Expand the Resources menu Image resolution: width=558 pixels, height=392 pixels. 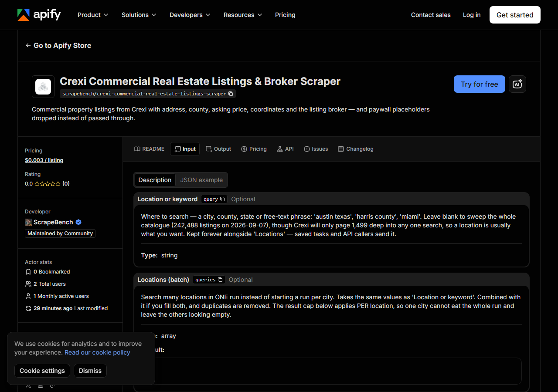click(243, 15)
